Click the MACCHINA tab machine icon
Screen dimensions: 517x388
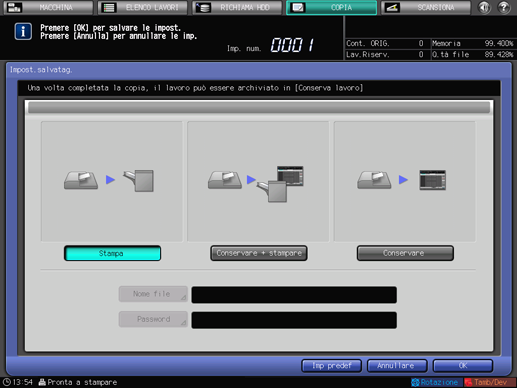(14, 7)
